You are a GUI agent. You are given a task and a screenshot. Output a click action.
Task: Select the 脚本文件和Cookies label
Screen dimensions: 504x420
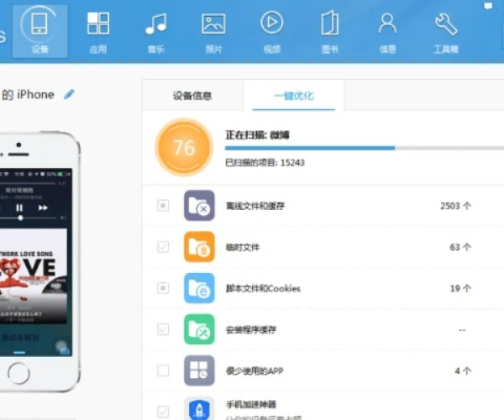click(263, 288)
